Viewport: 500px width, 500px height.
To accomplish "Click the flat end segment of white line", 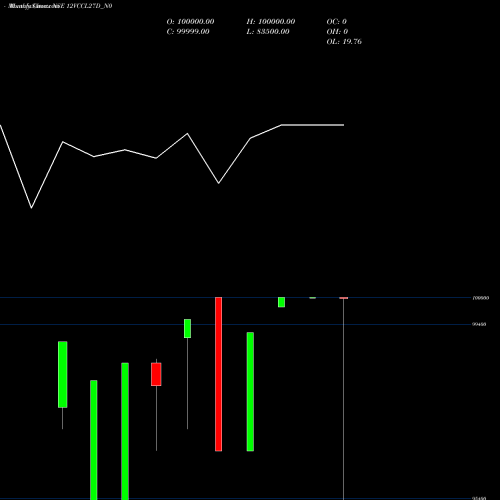I will pos(313,125).
